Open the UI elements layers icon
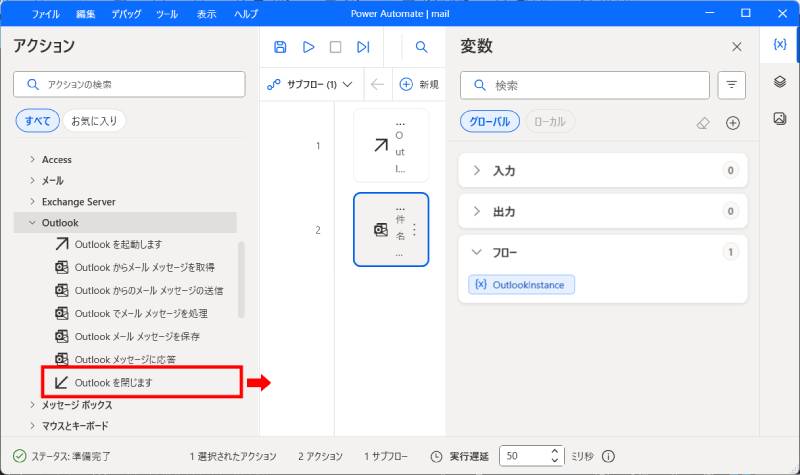 coord(780,82)
